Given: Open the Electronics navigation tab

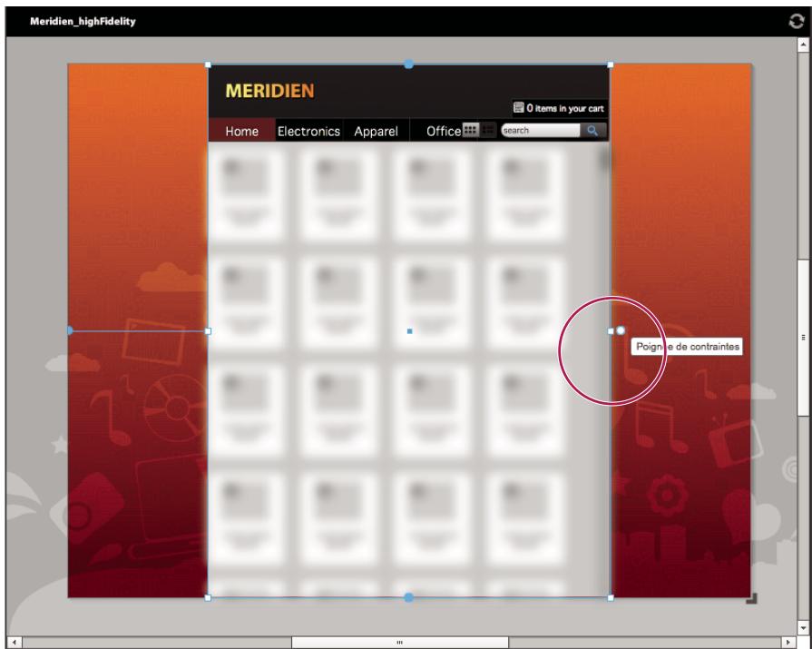Looking at the screenshot, I should (308, 131).
